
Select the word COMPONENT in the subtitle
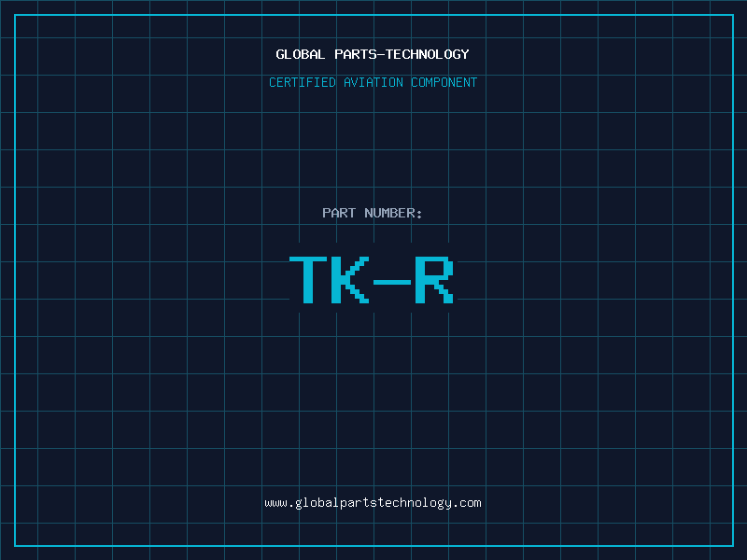pyautogui.click(x=444, y=82)
